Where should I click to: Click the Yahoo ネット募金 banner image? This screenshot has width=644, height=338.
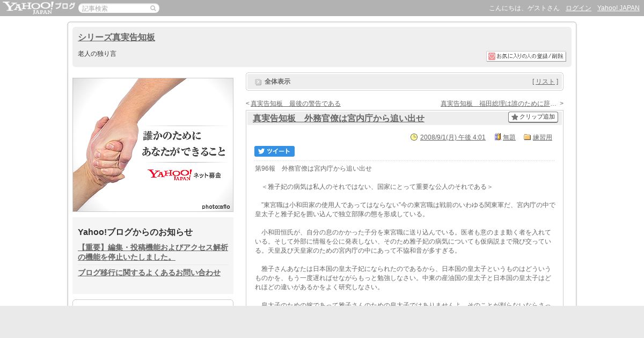tap(153, 145)
